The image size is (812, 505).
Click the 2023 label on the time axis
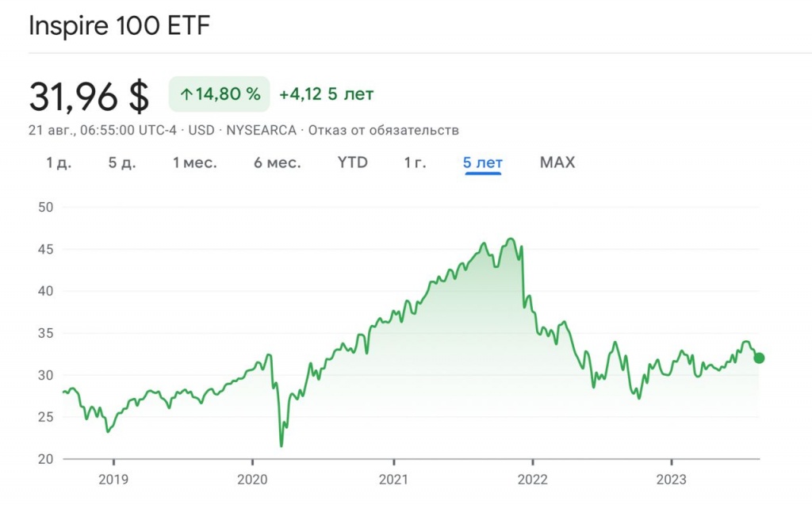[672, 480]
